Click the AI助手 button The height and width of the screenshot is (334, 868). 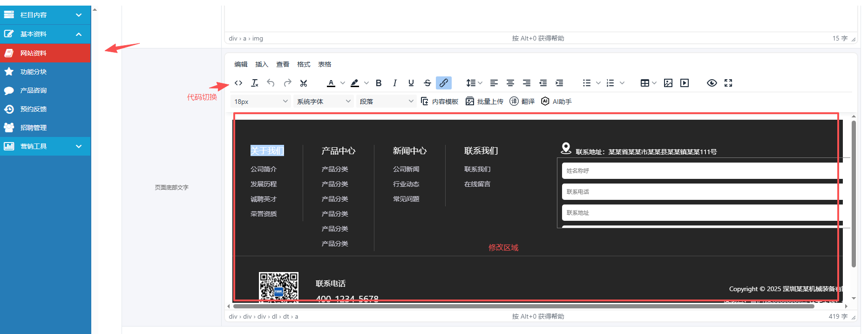click(x=556, y=102)
